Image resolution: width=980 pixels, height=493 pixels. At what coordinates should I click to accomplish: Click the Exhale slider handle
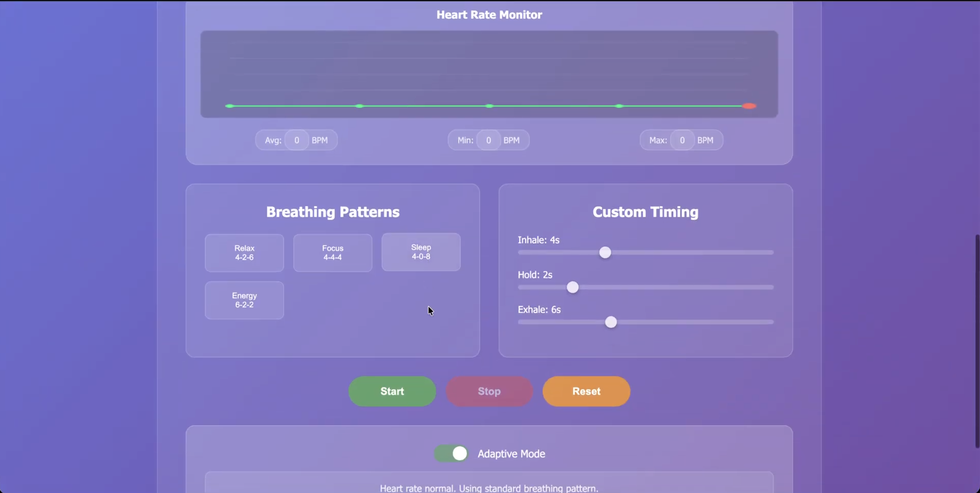pyautogui.click(x=611, y=322)
